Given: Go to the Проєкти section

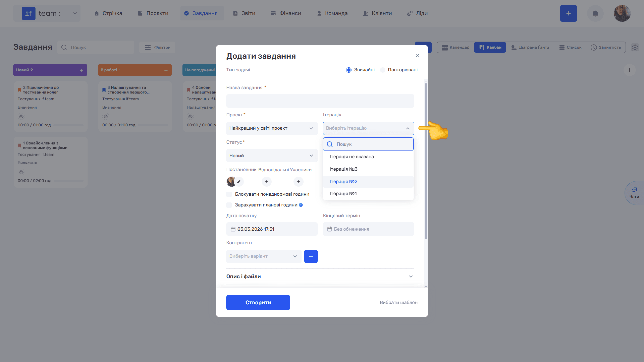Looking at the screenshot, I should tap(153, 13).
